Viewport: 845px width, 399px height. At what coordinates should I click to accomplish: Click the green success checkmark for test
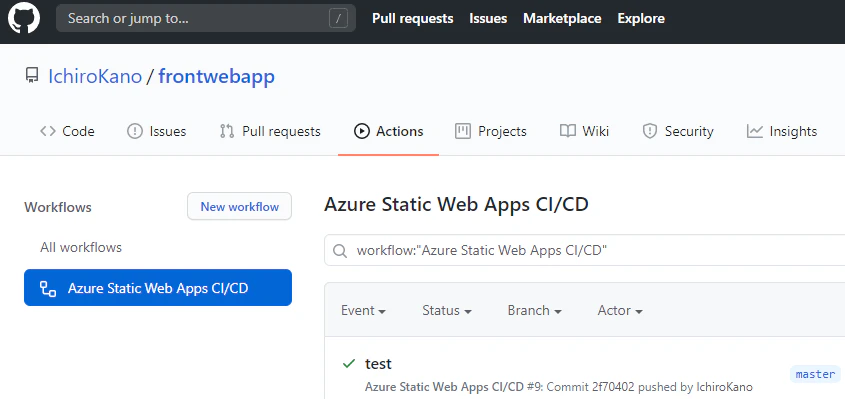click(x=349, y=363)
